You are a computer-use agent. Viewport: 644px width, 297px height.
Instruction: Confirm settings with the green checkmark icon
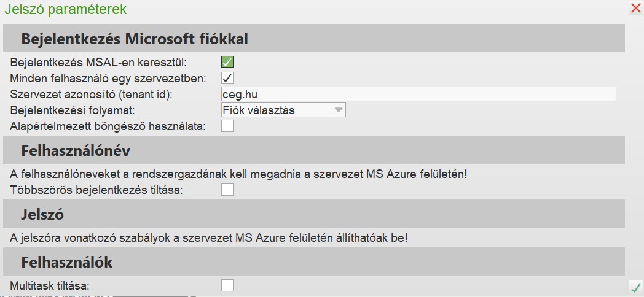pyautogui.click(x=636, y=287)
